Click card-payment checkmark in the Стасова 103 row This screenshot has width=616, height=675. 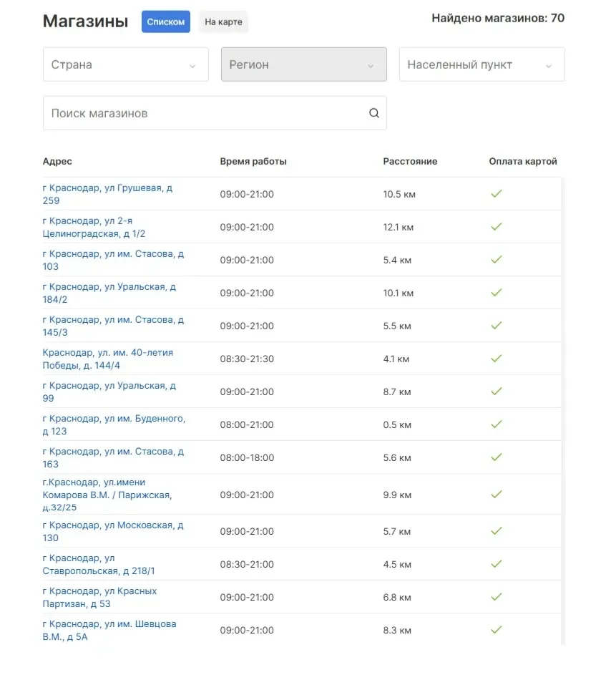coord(497,260)
